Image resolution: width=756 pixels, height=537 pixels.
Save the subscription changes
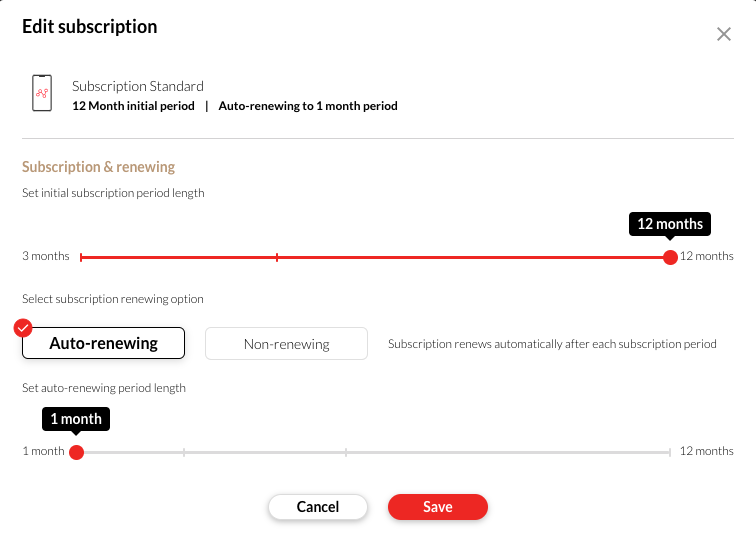[x=438, y=507]
